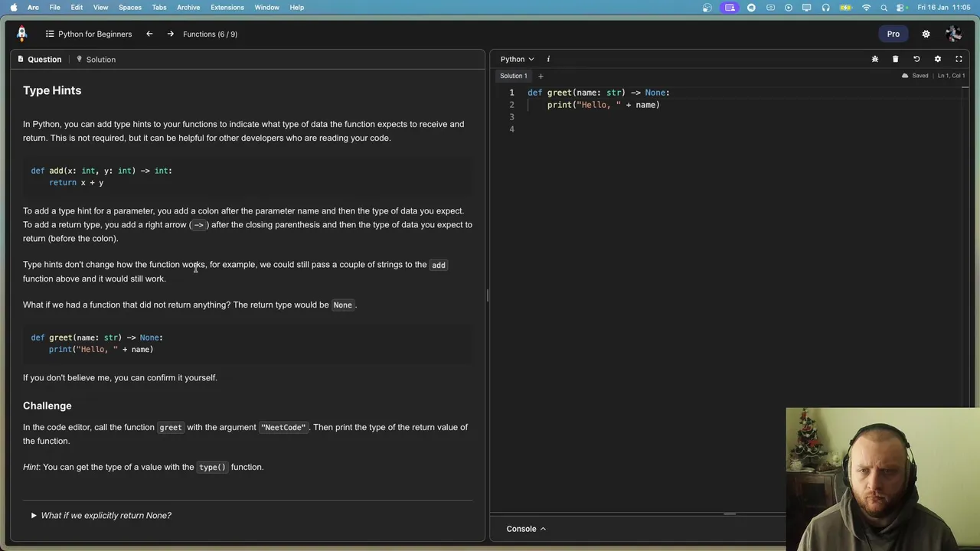This screenshot has width=980, height=551.
Task: Click the inline 'None' code after 'would be'
Action: point(342,305)
